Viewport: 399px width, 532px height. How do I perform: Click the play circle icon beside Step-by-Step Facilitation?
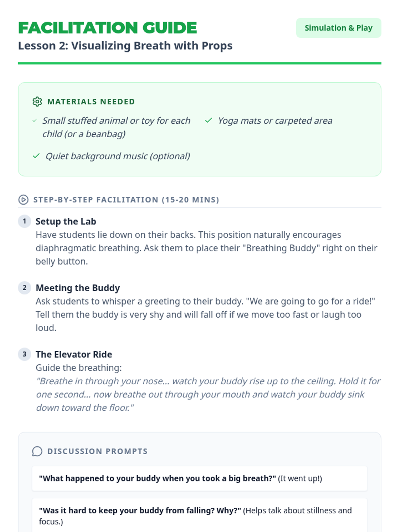click(x=23, y=199)
